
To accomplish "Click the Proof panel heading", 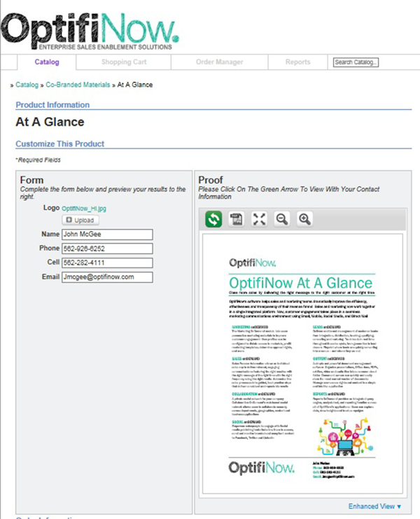I will pos(211,180).
